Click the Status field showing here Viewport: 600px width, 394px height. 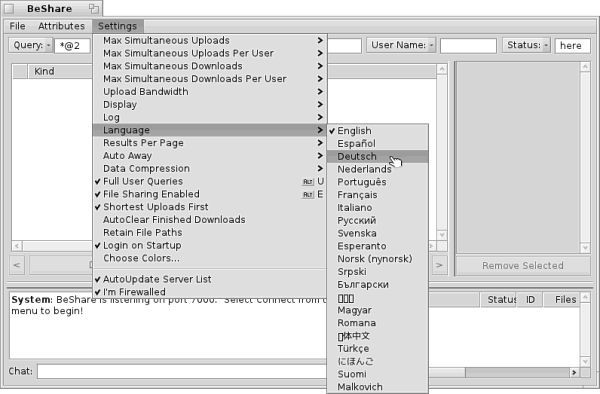572,46
